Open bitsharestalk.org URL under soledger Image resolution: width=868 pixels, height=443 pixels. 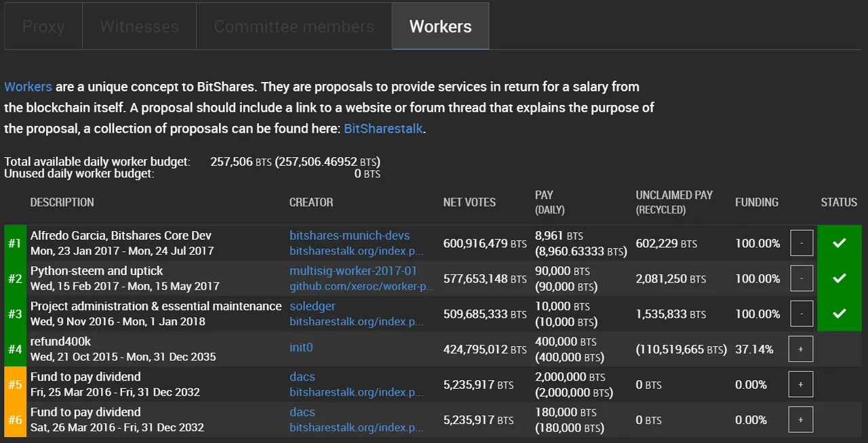(356, 322)
